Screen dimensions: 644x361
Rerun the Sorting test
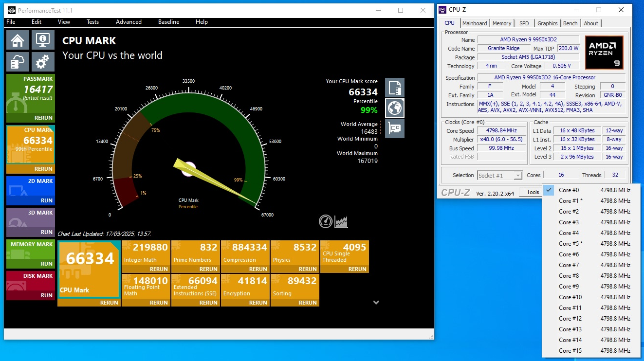tap(308, 303)
